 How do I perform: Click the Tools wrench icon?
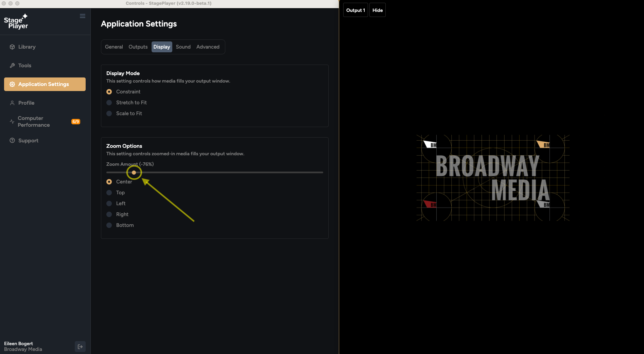pyautogui.click(x=12, y=66)
